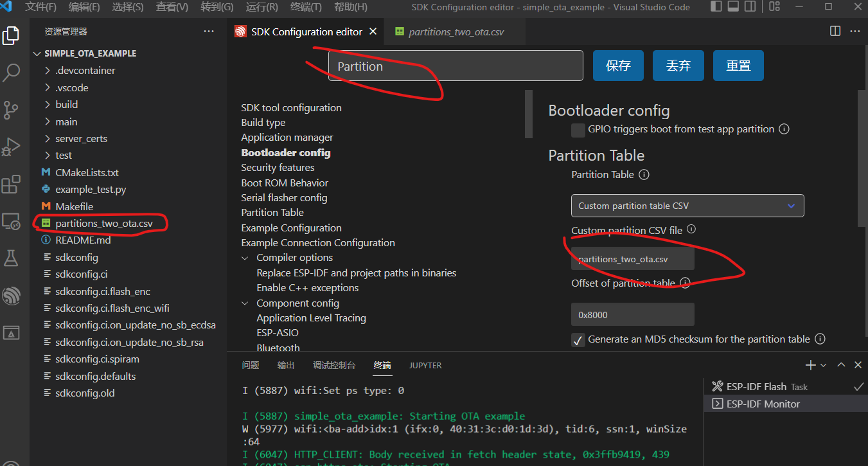
Task: Click the 丢弃 button
Action: 678,66
